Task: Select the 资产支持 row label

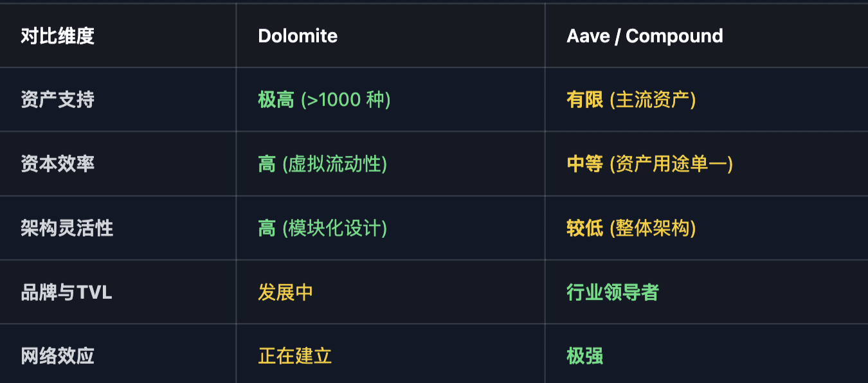Action: point(57,100)
